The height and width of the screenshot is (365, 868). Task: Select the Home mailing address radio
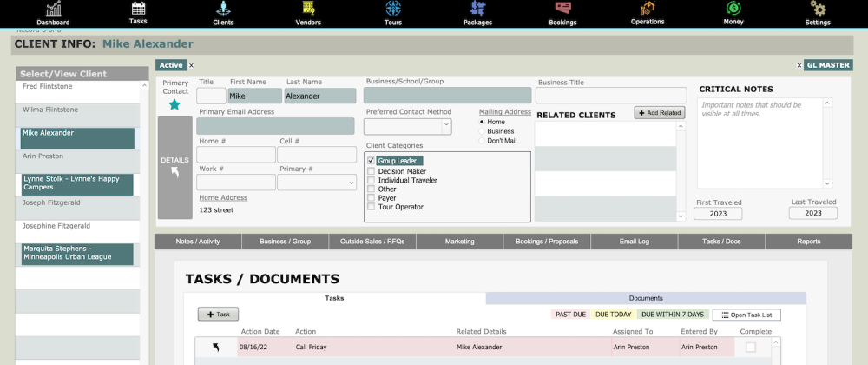[482, 122]
